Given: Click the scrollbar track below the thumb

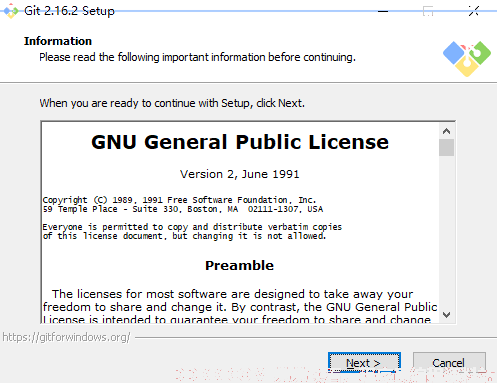Looking at the screenshot, I should click(446, 231).
